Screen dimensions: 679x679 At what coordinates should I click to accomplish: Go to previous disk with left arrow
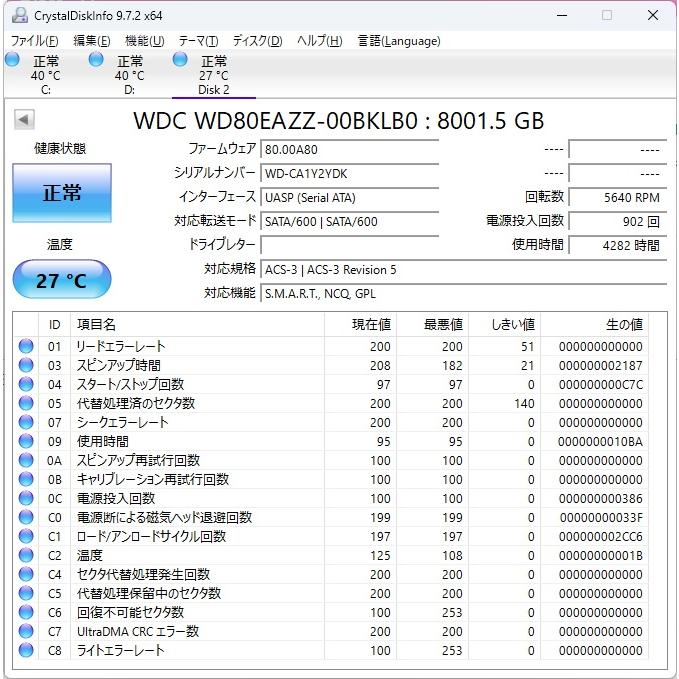pos(24,119)
